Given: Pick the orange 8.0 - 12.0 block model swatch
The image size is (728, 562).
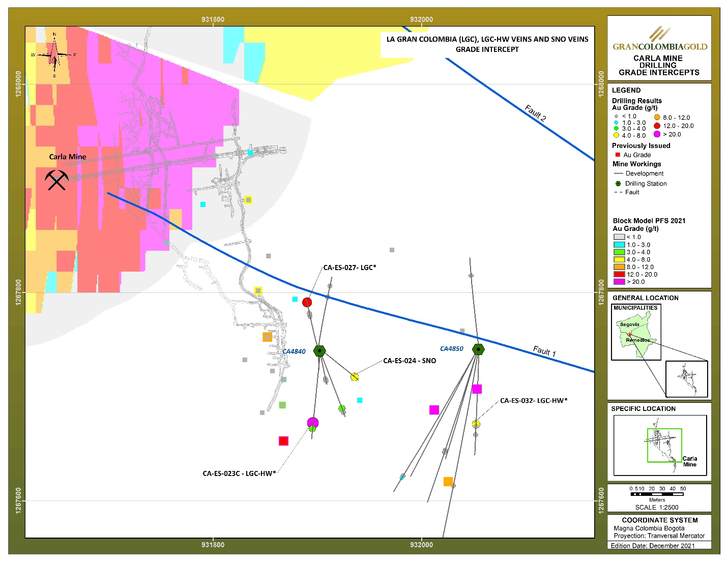Looking at the screenshot, I should [619, 267].
